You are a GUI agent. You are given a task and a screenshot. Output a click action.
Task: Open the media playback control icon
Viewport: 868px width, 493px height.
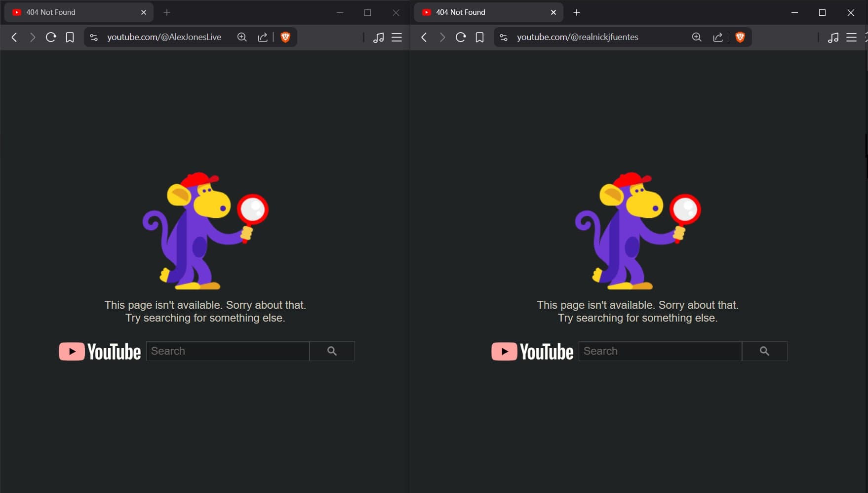click(x=379, y=37)
